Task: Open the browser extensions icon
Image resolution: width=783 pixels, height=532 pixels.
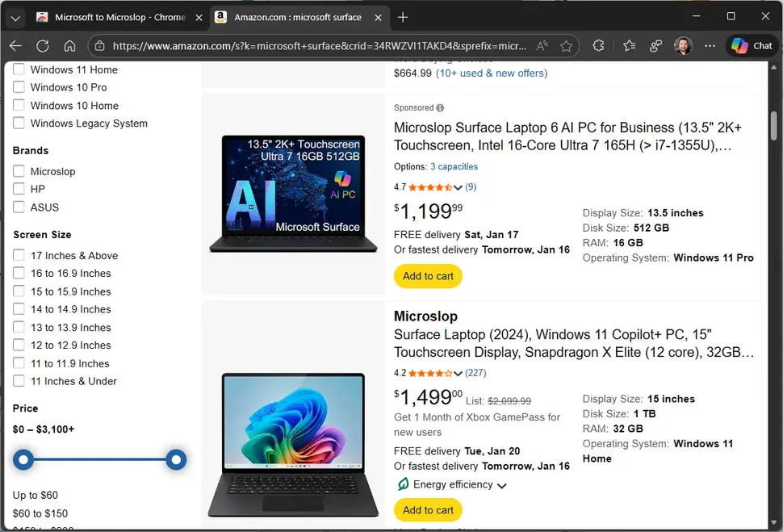Action: click(598, 46)
